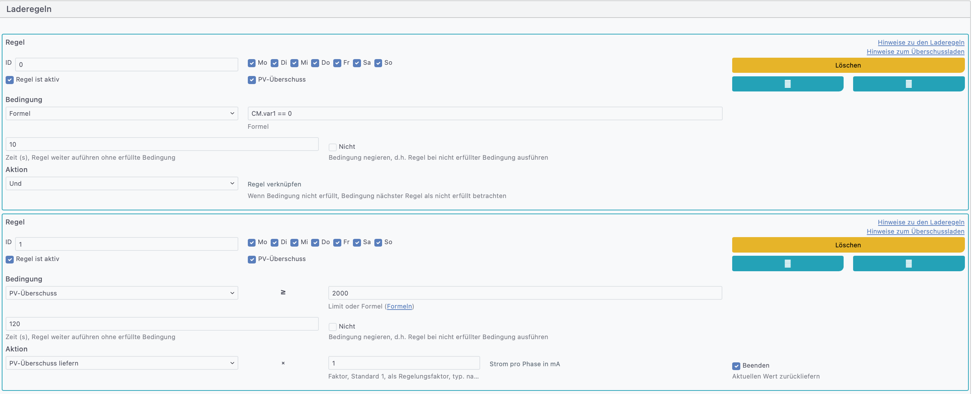Enable 'Nicht' negation in rule 1

point(333,327)
